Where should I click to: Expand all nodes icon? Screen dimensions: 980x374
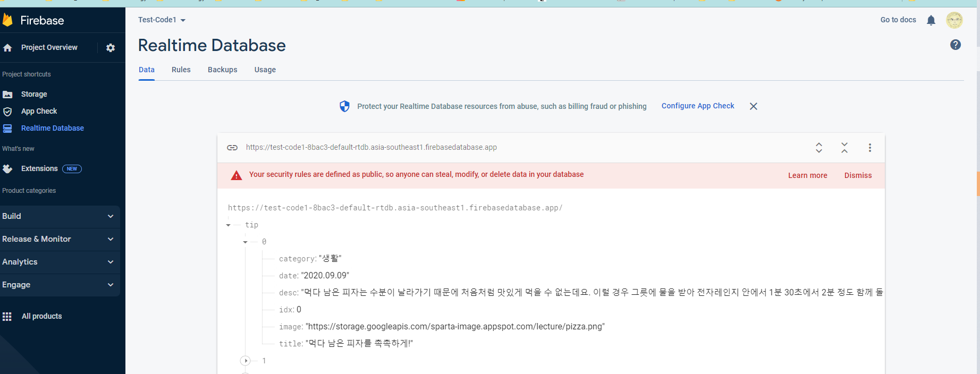819,148
